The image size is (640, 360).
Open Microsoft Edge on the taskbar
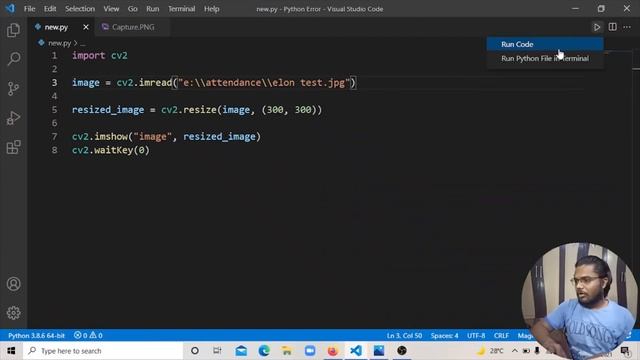click(264, 351)
